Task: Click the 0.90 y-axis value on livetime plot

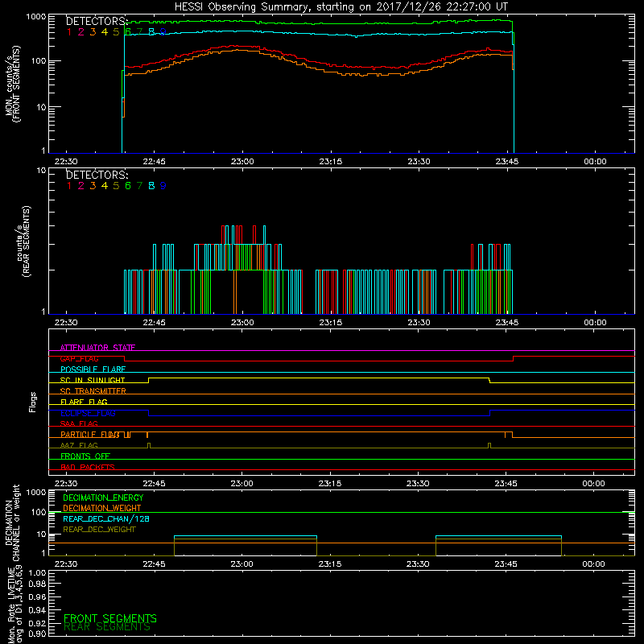Action: pyautogui.click(x=37, y=634)
